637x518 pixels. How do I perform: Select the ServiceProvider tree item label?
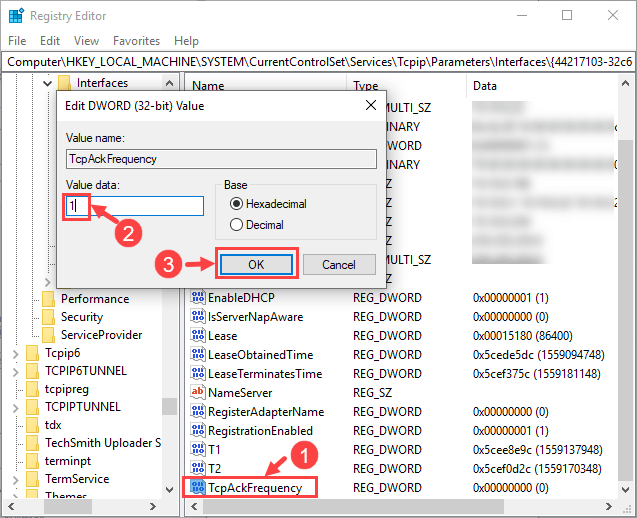102,334
